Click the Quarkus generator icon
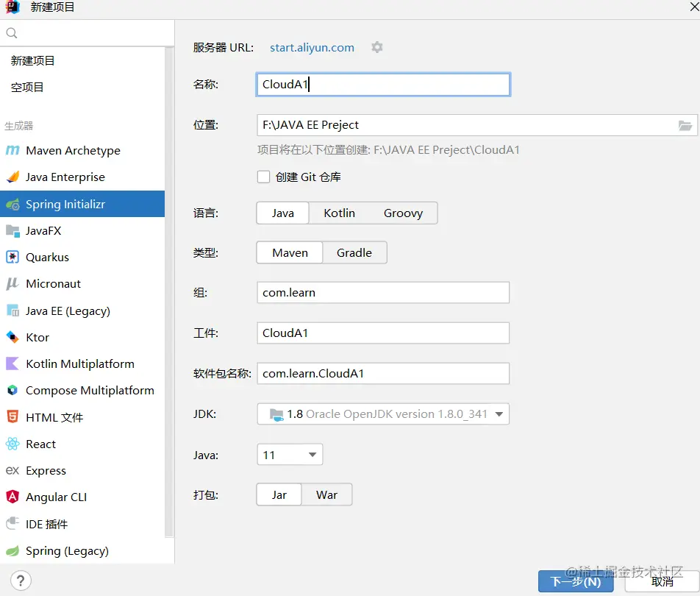The image size is (700, 596). [x=12, y=258]
